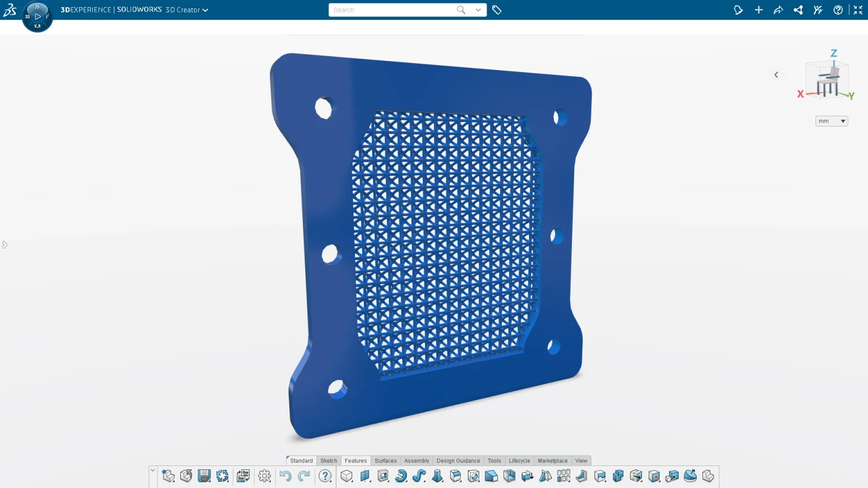The width and height of the screenshot is (868, 488).
Task: Open toolbar Help question mark
Action: tap(325, 476)
